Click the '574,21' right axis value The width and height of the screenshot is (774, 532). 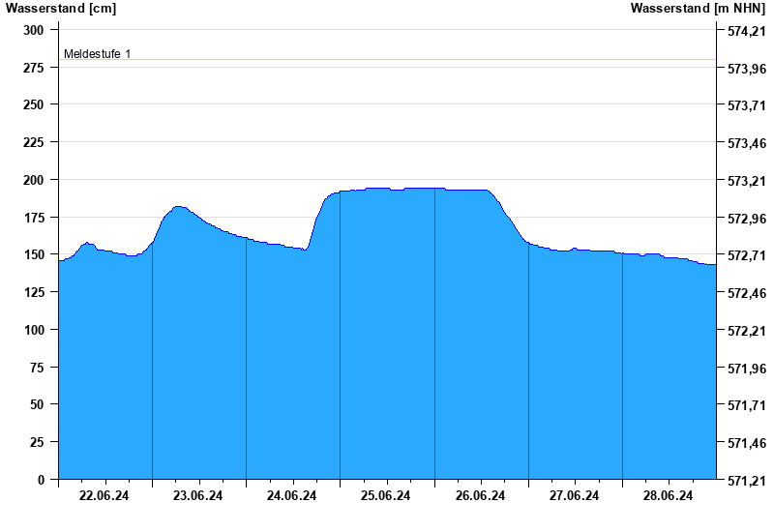coord(747,31)
